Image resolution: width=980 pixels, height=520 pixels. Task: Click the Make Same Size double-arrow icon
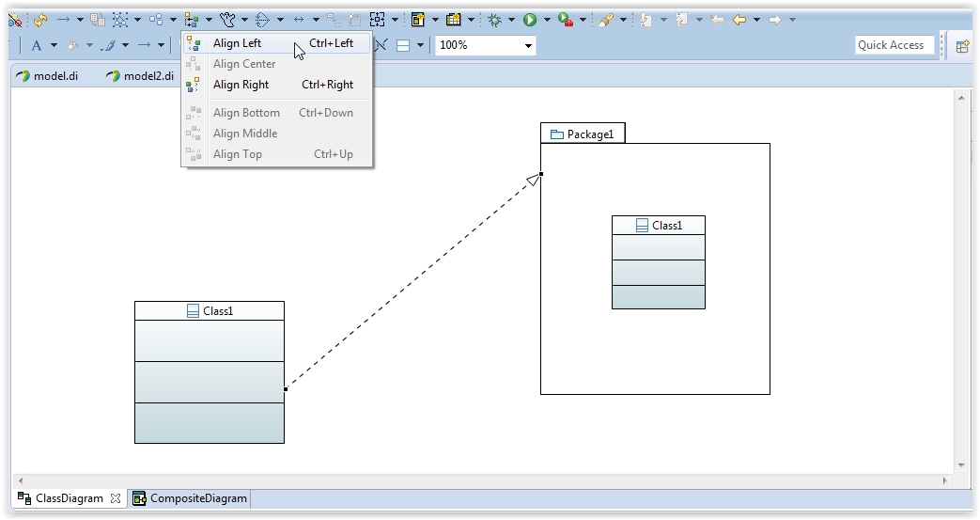click(x=299, y=20)
